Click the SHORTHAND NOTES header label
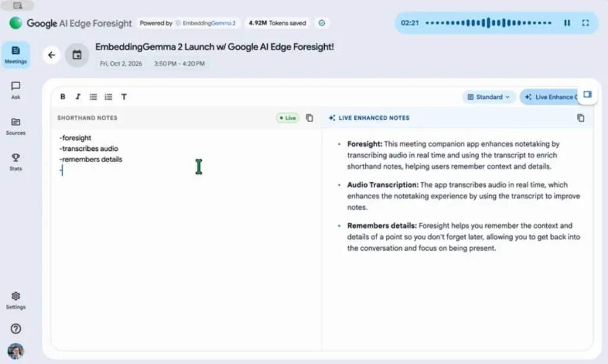This screenshot has width=608, height=364. tap(87, 118)
